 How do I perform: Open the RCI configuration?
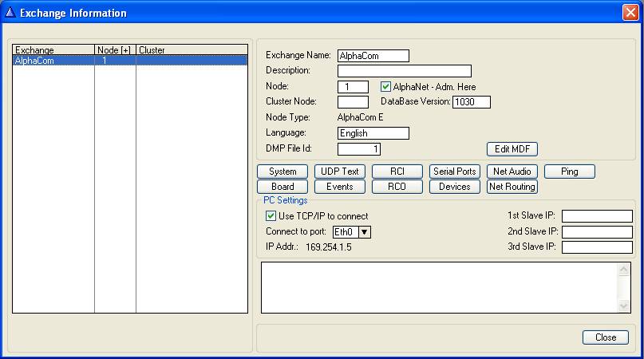pyautogui.click(x=397, y=172)
